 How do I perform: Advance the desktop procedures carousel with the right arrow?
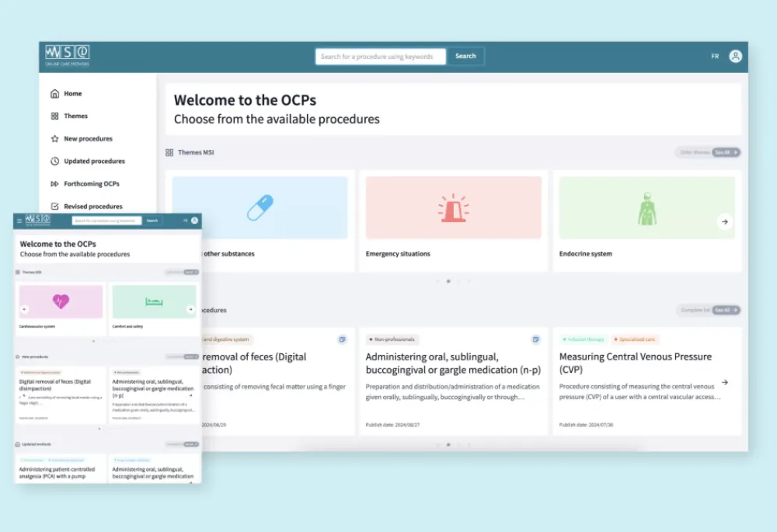[724, 382]
